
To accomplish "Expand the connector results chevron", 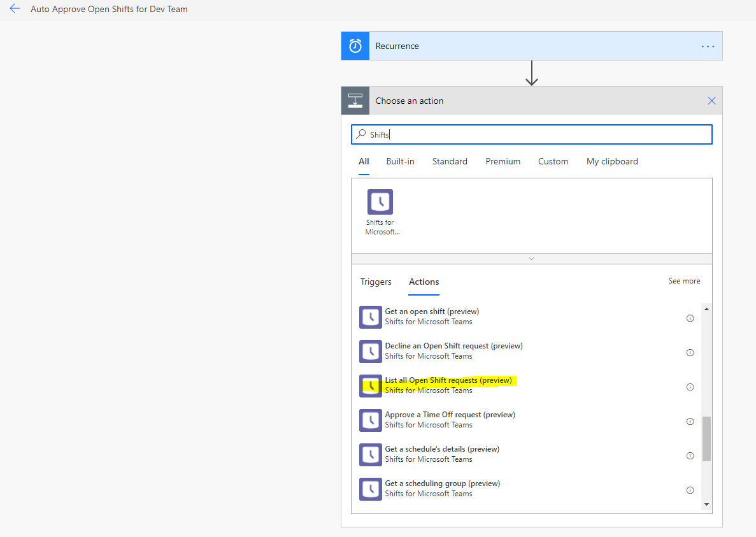I will (531, 259).
